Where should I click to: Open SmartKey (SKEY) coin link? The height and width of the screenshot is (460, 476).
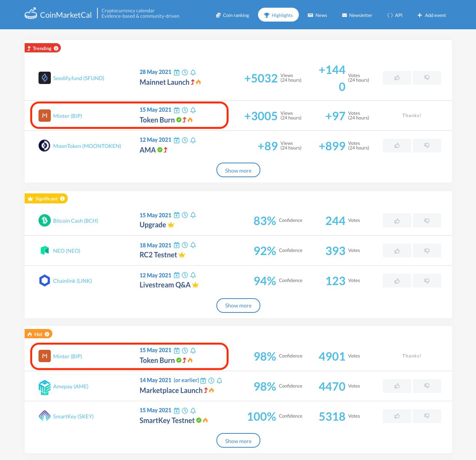tap(73, 416)
